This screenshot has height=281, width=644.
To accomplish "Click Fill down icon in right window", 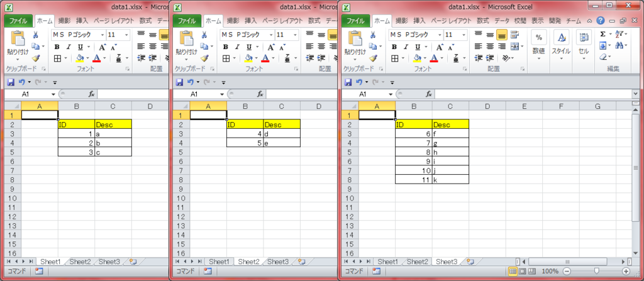I will [603, 45].
